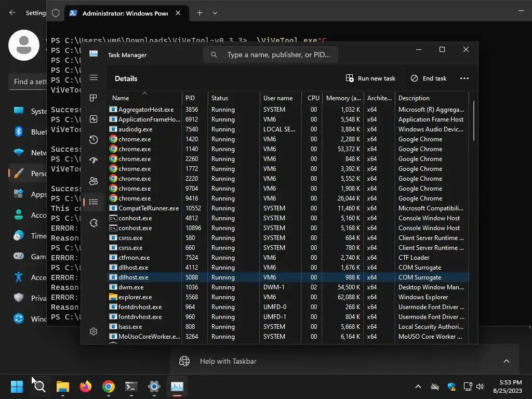This screenshot has height=399, width=532.
Task: Open terminal new-tab profile dropdown
Action: click(x=215, y=13)
